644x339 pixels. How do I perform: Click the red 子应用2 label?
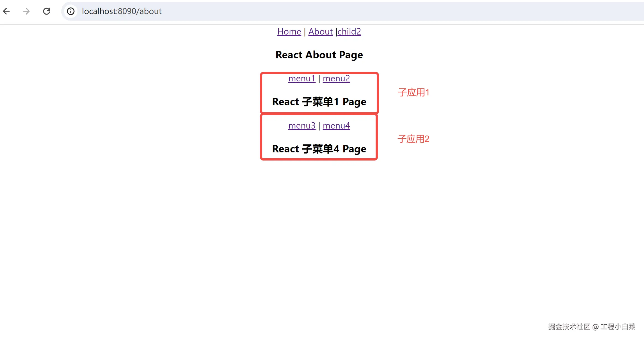tap(414, 139)
